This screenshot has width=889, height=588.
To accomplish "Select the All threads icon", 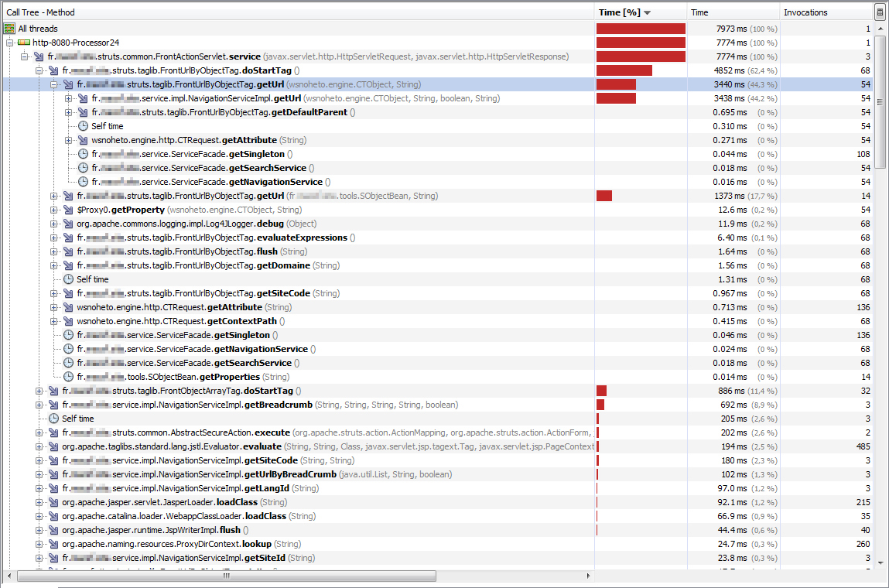I will pos(9,28).
